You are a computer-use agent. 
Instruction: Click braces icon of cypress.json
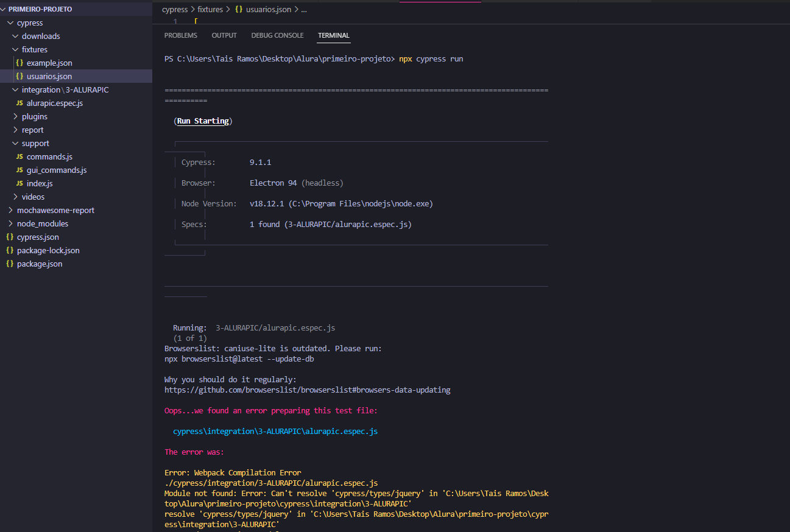(x=10, y=237)
